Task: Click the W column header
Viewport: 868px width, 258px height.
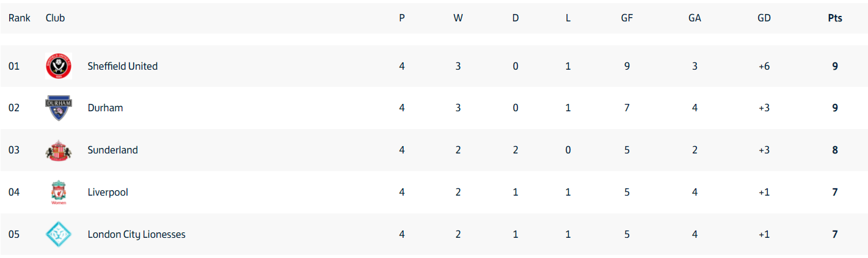Action: click(x=458, y=18)
